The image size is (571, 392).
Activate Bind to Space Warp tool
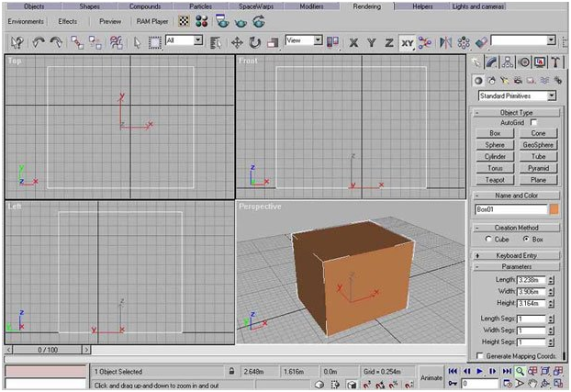(x=116, y=42)
